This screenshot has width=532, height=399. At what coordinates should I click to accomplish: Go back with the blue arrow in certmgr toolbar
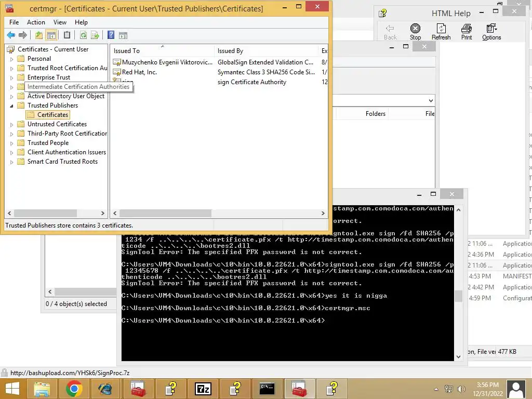pos(11,35)
